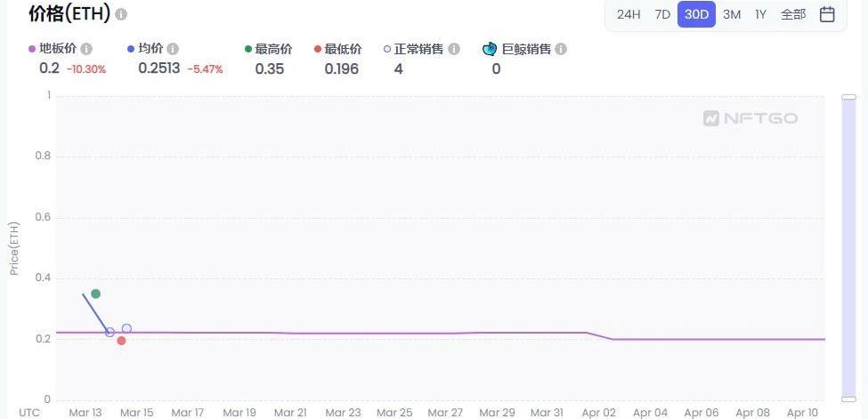The image size is (868, 419).
Task: Switch to the 24H time range
Action: pos(629,14)
